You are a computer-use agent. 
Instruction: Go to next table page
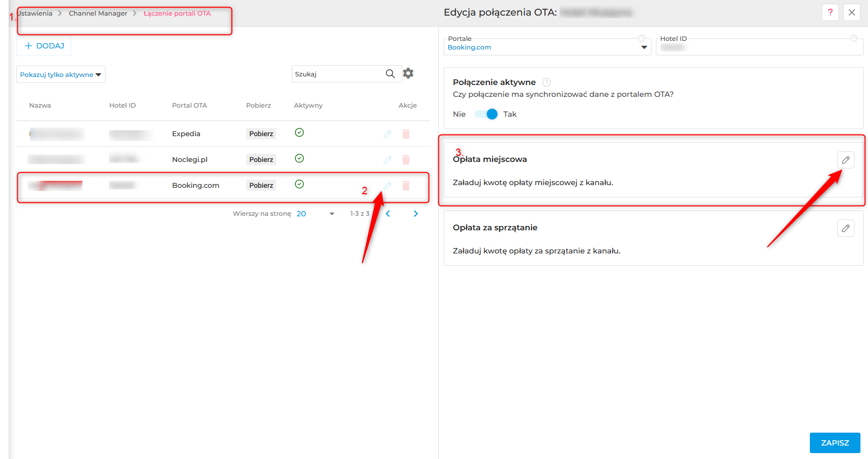[416, 214]
